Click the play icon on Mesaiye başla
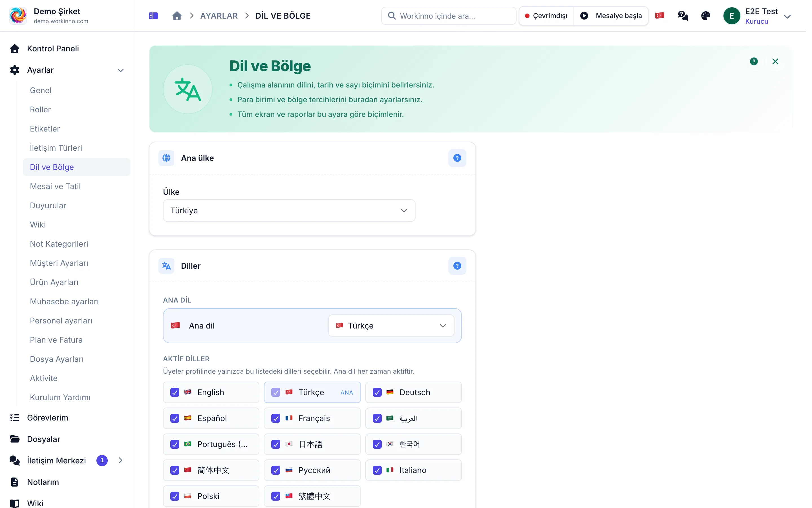 584,16
